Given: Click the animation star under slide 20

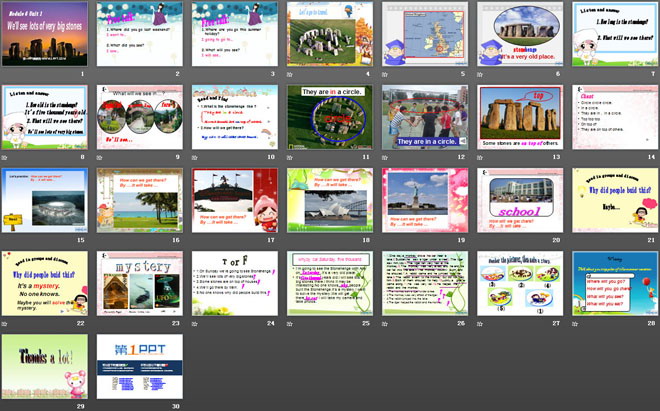Looking at the screenshot, I should (481, 240).
